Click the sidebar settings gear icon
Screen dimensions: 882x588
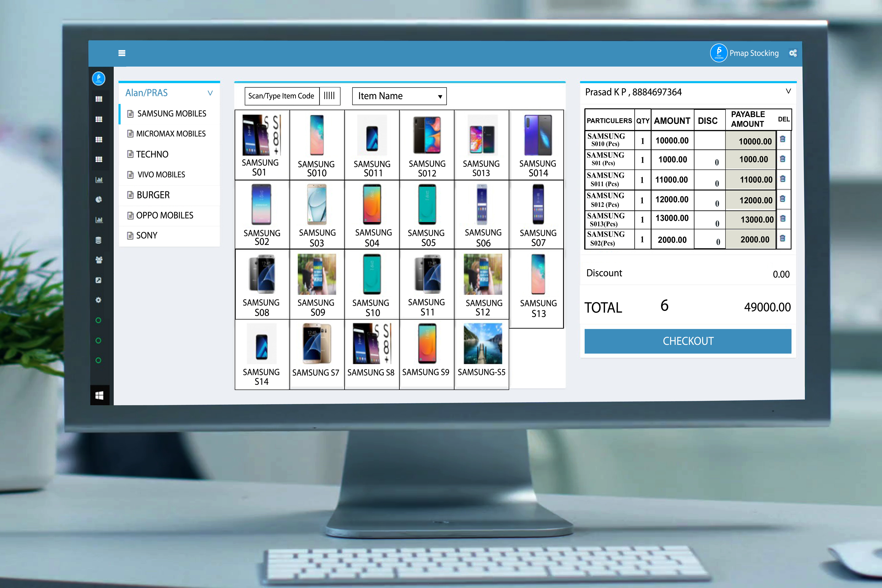click(98, 300)
